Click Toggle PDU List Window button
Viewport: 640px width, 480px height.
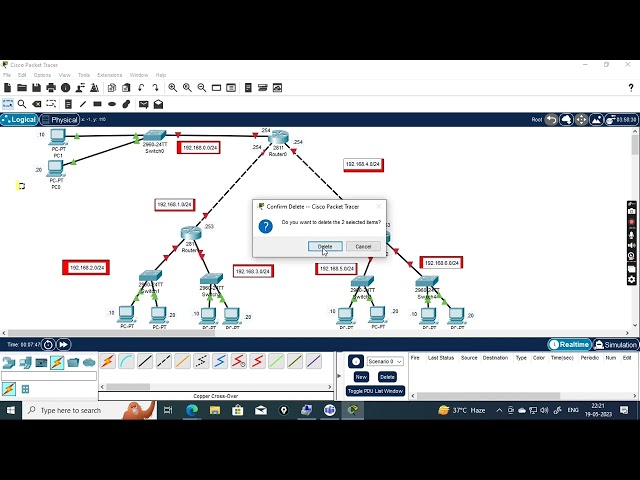(376, 391)
